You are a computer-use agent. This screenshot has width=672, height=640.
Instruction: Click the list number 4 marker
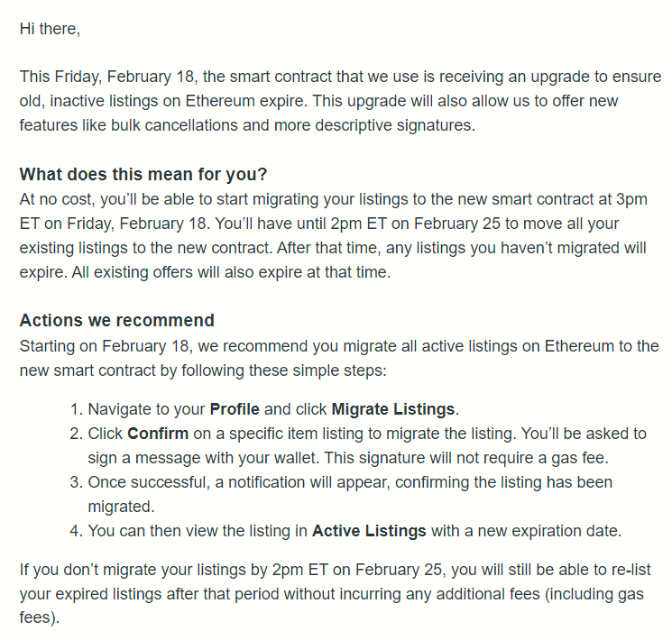coord(76,531)
